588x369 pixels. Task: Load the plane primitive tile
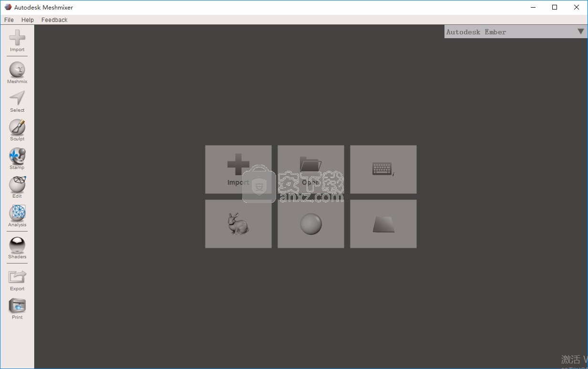pos(383,224)
